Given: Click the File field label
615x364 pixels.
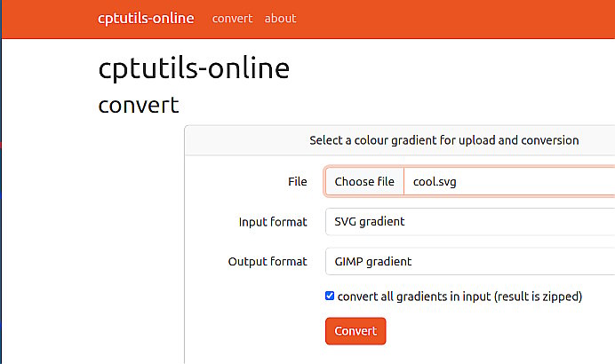Looking at the screenshot, I should [297, 182].
